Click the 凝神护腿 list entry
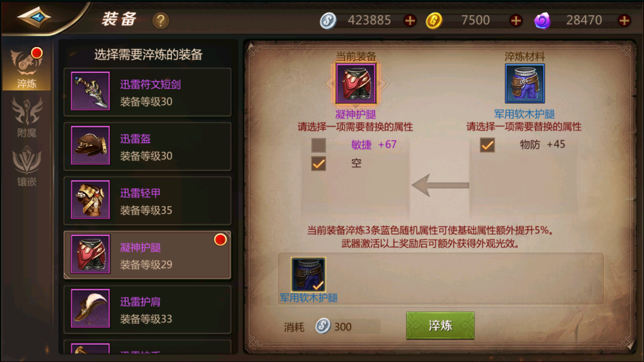 click(148, 255)
